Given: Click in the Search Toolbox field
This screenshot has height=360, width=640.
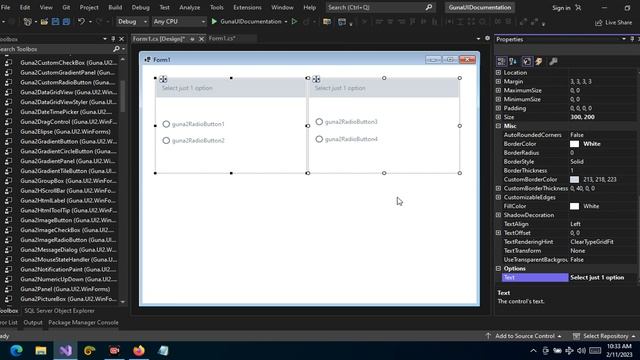Looking at the screenshot, I should point(56,49).
